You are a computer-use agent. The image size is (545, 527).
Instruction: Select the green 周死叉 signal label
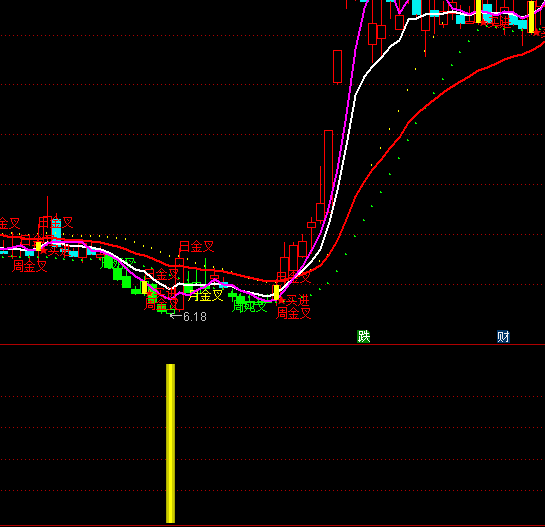pos(249,306)
